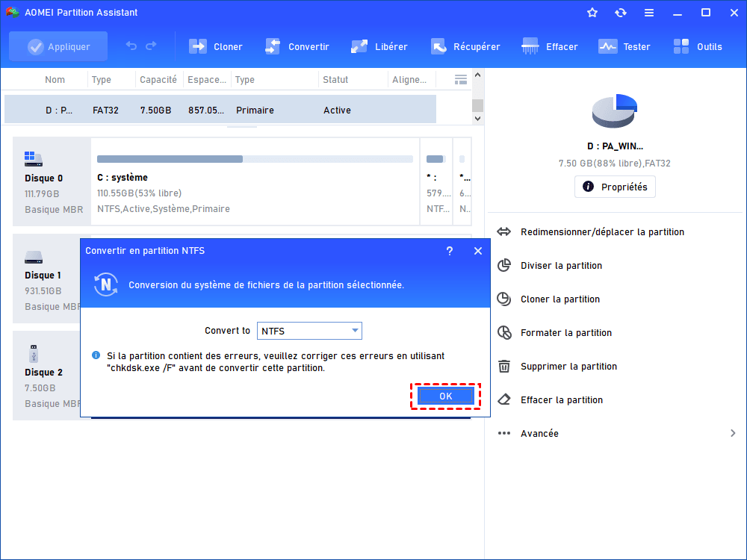Click the C: partition usage bar
Screen dimensions: 747x560
255,159
